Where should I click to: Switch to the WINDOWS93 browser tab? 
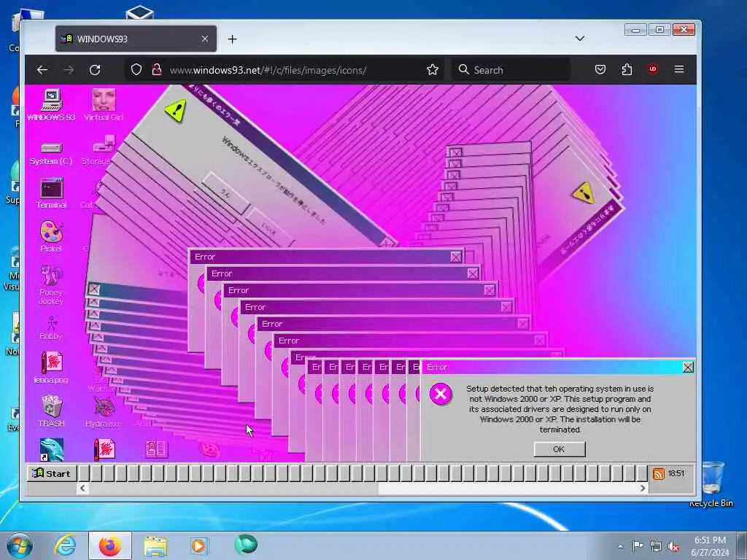pos(136,39)
